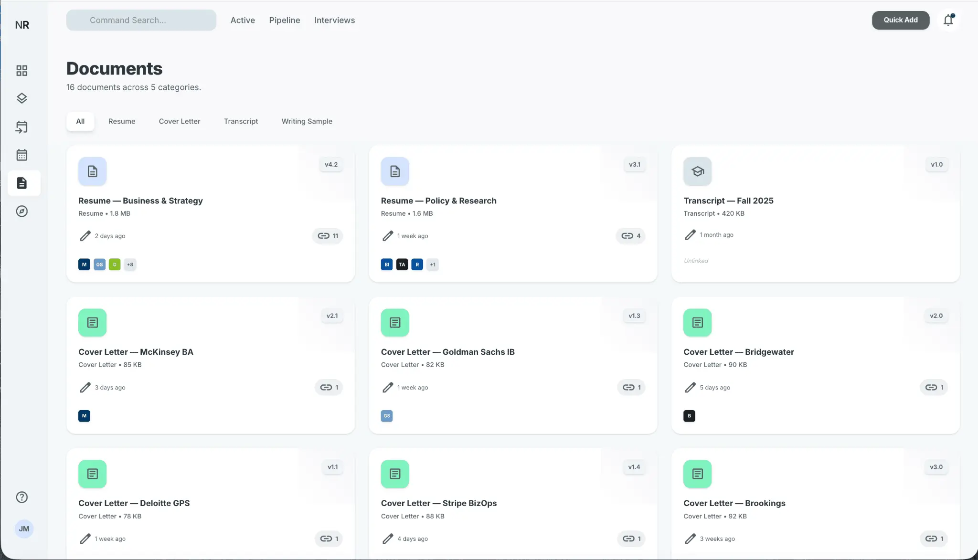The image size is (978, 560).
Task: Click the v4.2 version badge
Action: pos(331,165)
